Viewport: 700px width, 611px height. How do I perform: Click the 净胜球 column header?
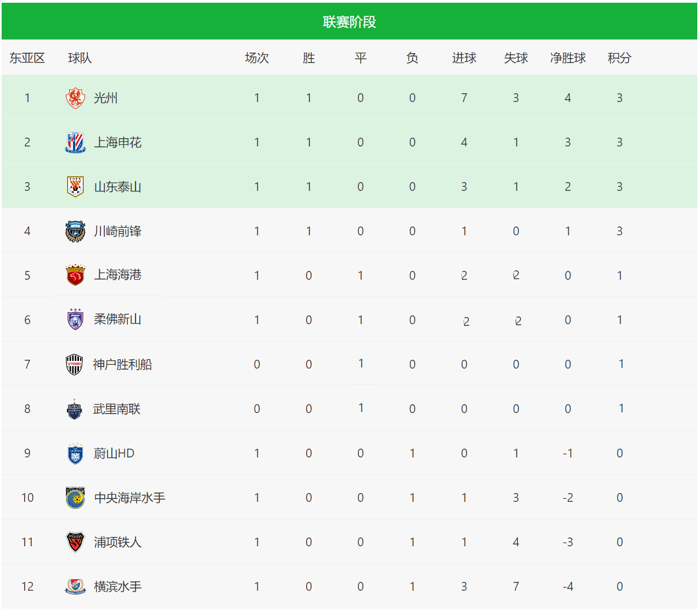568,58
